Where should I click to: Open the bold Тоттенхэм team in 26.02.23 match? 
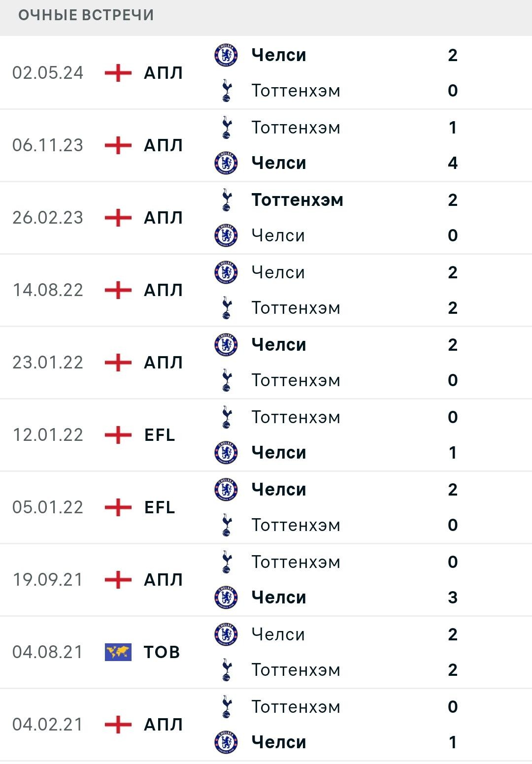297,200
